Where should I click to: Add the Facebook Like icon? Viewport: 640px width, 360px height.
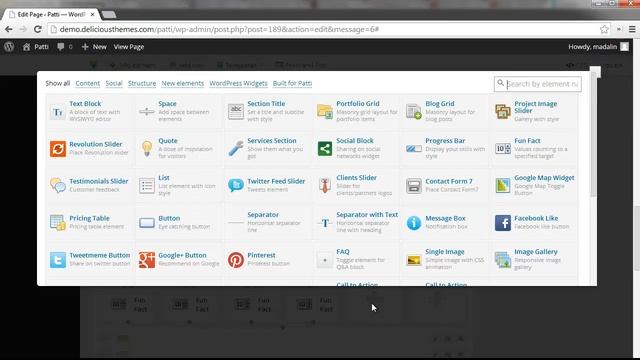click(502, 223)
